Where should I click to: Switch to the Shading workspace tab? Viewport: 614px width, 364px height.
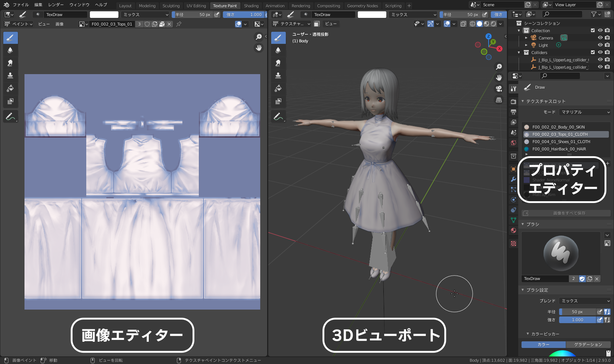point(251,5)
